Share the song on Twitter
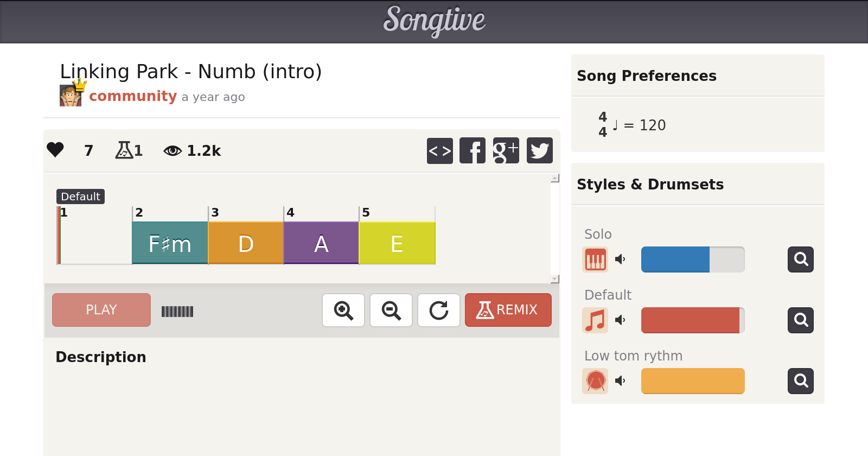 pos(539,150)
